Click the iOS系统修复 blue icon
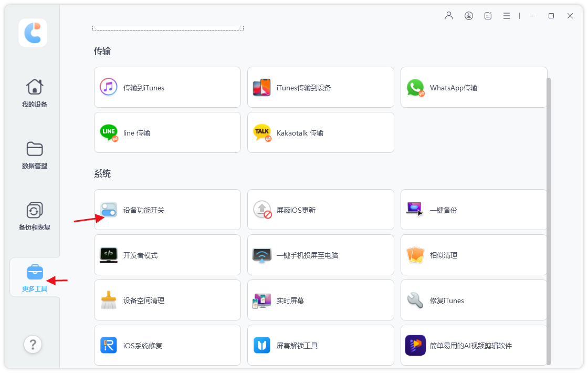The height and width of the screenshot is (373, 588). (109, 345)
